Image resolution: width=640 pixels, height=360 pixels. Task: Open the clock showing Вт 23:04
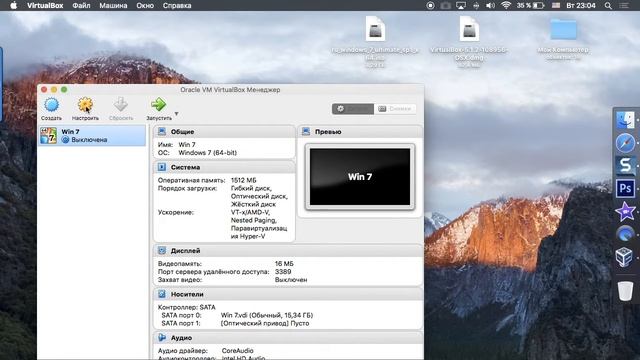click(x=581, y=5)
